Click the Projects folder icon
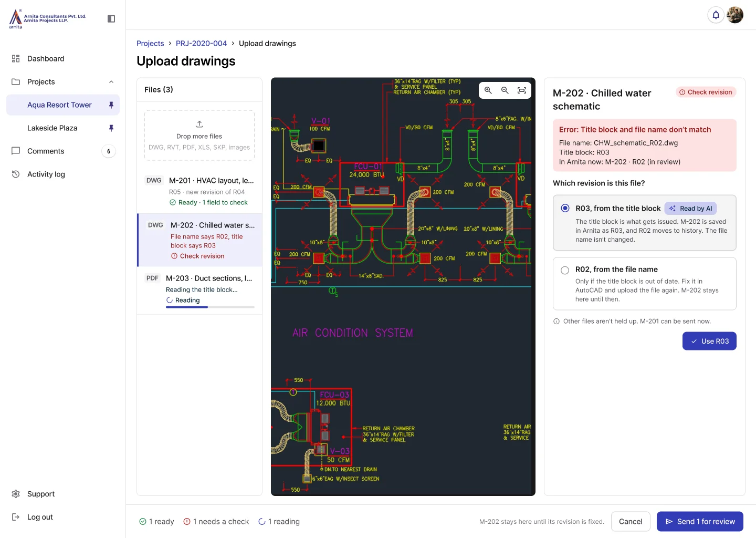756x538 pixels. (x=16, y=82)
